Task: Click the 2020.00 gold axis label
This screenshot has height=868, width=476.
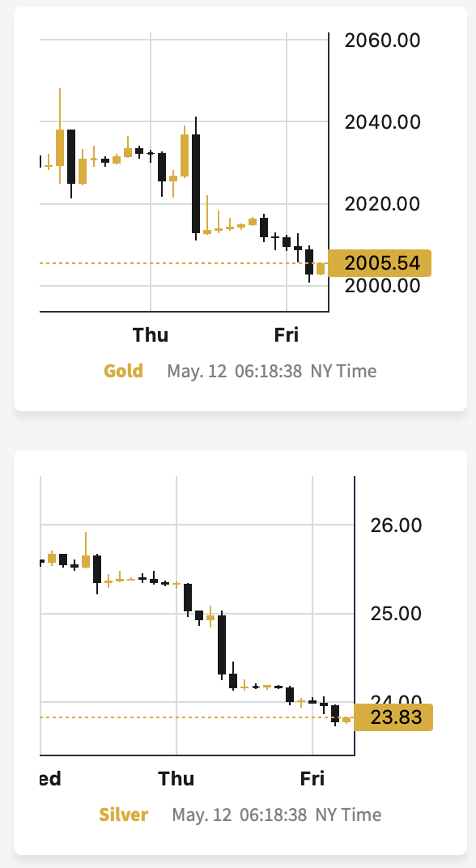Action: coord(382,204)
